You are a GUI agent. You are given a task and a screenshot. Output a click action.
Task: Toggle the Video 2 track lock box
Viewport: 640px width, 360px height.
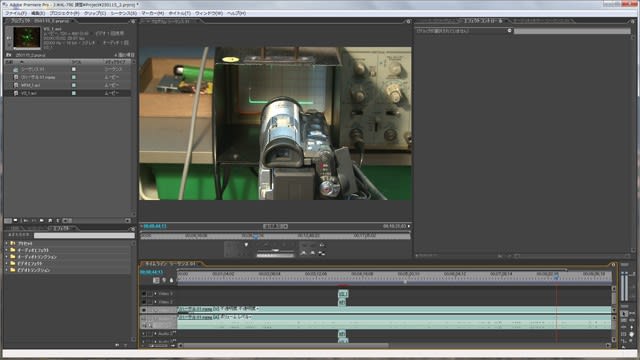coord(150,302)
